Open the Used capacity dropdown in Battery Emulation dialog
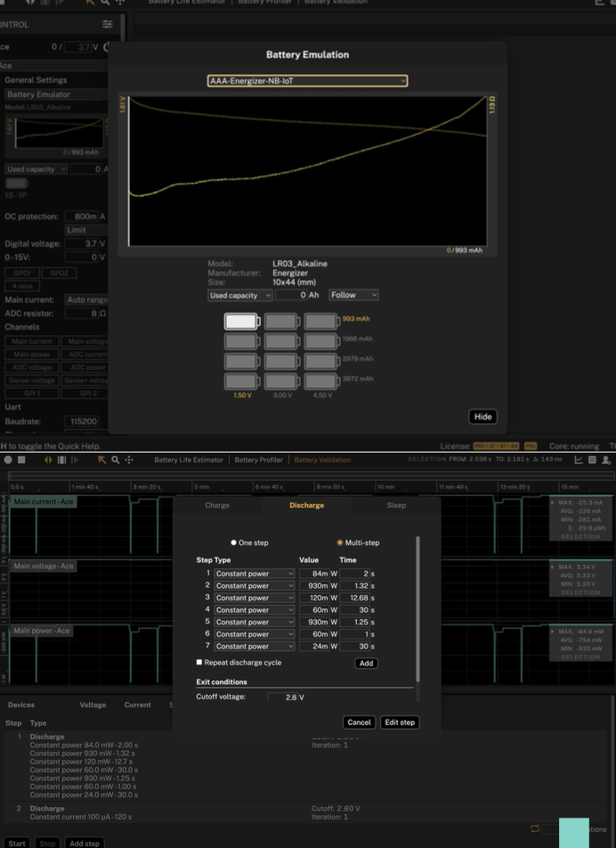Image resolution: width=616 pixels, height=848 pixels. pos(240,296)
